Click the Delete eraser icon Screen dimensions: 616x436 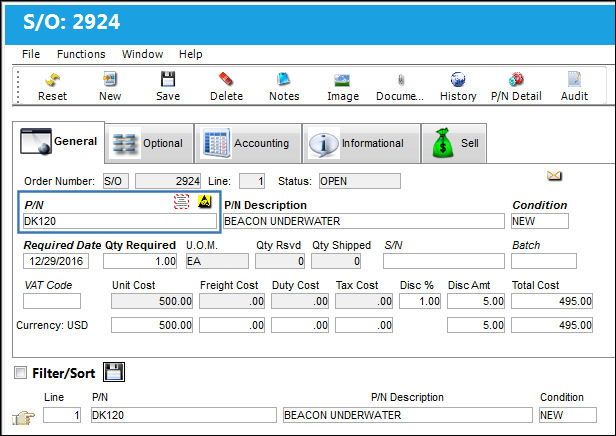tap(226, 79)
